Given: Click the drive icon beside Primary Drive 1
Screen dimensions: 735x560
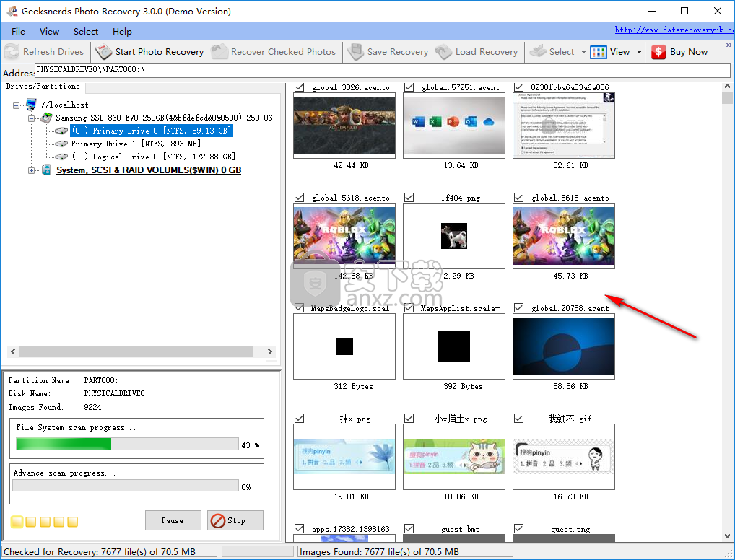Looking at the screenshot, I should click(61, 144).
